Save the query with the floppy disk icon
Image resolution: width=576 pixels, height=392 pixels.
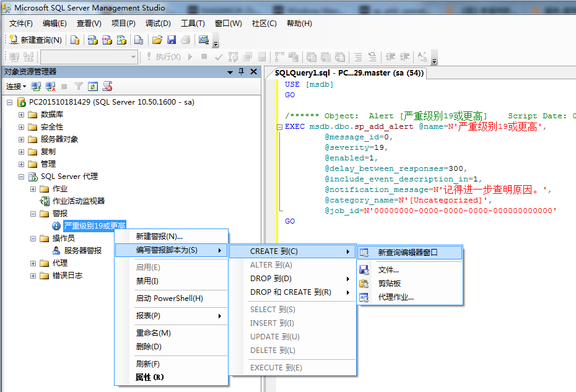point(172,40)
